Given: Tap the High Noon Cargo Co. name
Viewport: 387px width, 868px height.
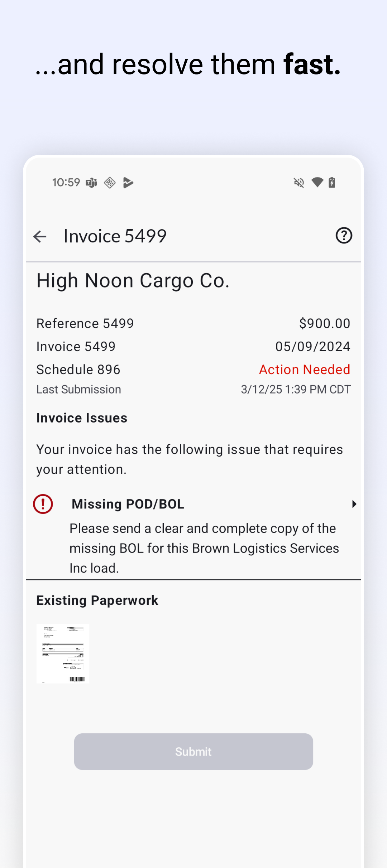Looking at the screenshot, I should (x=133, y=280).
